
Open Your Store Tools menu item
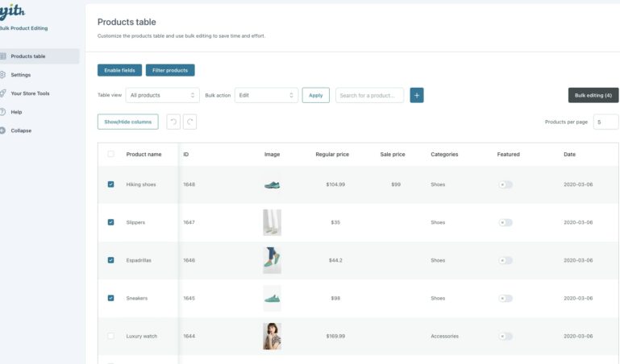(30, 93)
